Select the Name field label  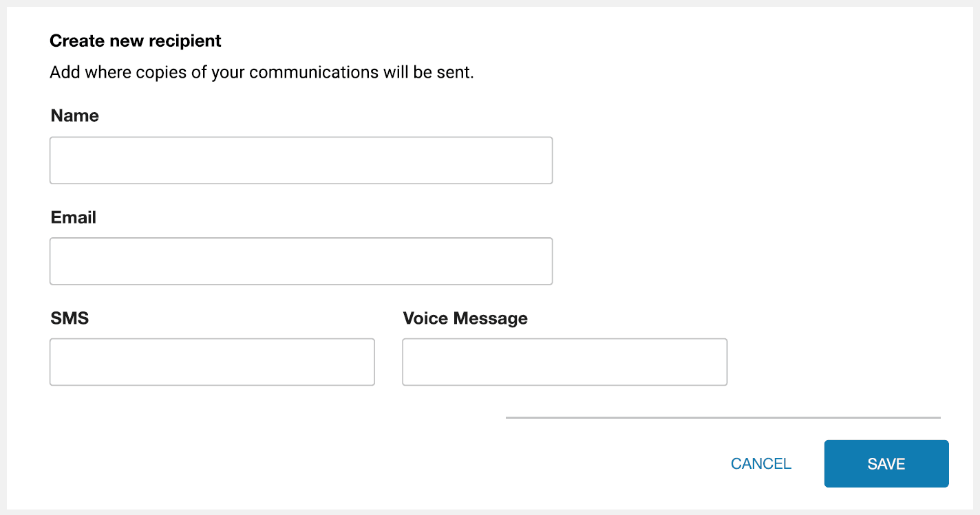coord(74,116)
